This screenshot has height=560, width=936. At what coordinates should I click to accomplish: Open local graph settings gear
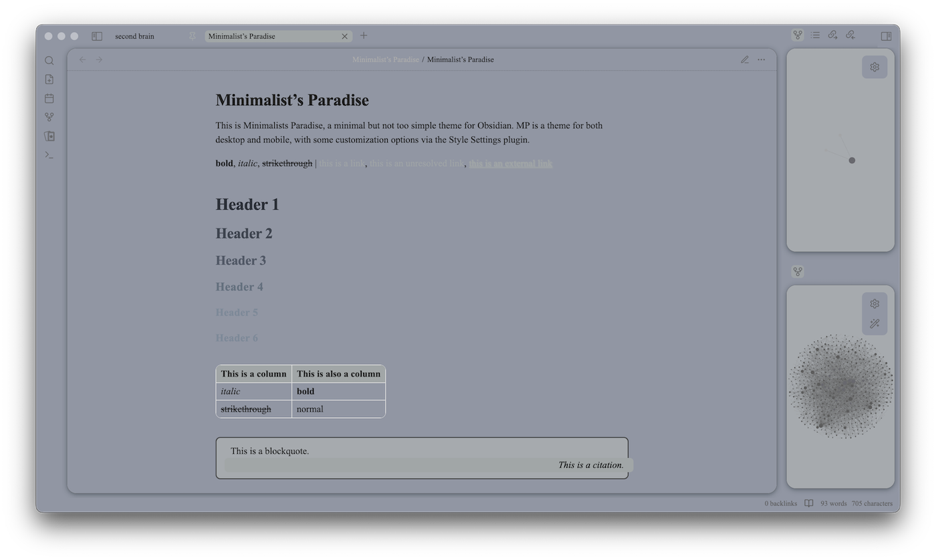[x=874, y=67]
